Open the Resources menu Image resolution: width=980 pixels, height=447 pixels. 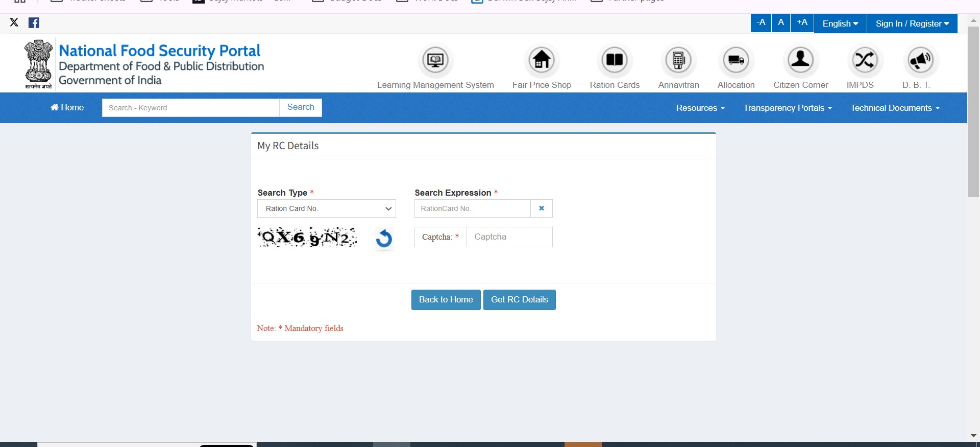(700, 108)
